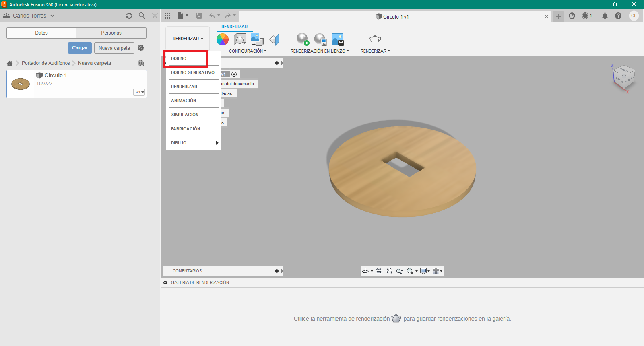
Task: Select the Zoom magnifier tool
Action: (400, 271)
